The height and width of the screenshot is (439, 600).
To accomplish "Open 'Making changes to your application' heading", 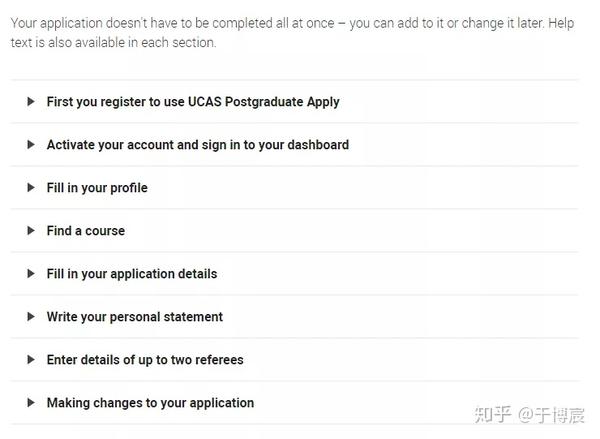I will (150, 403).
